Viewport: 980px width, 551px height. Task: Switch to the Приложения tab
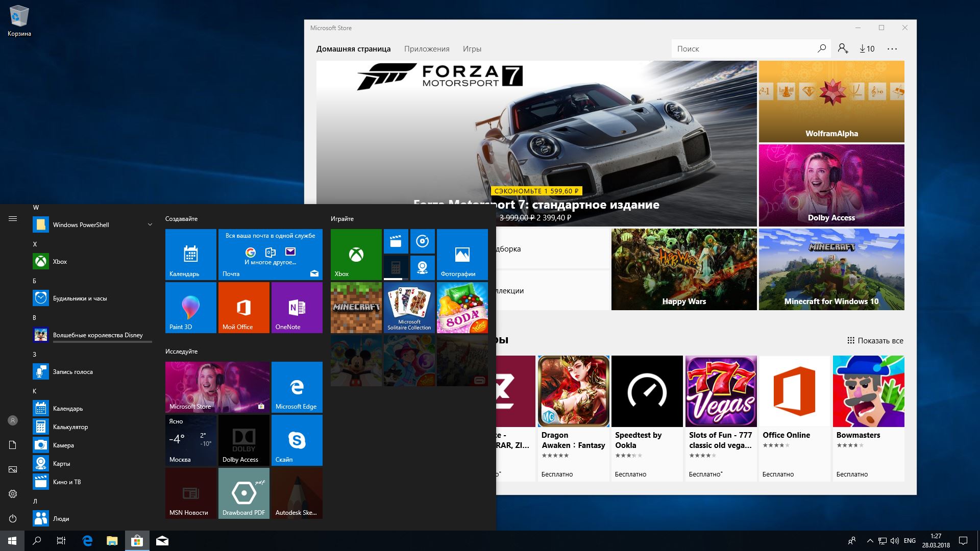click(x=427, y=49)
